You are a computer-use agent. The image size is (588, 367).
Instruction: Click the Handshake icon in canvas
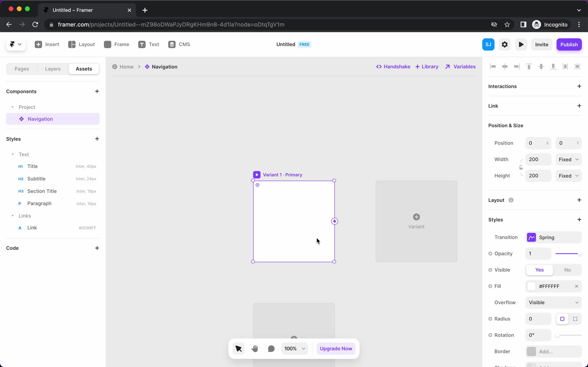pos(378,66)
